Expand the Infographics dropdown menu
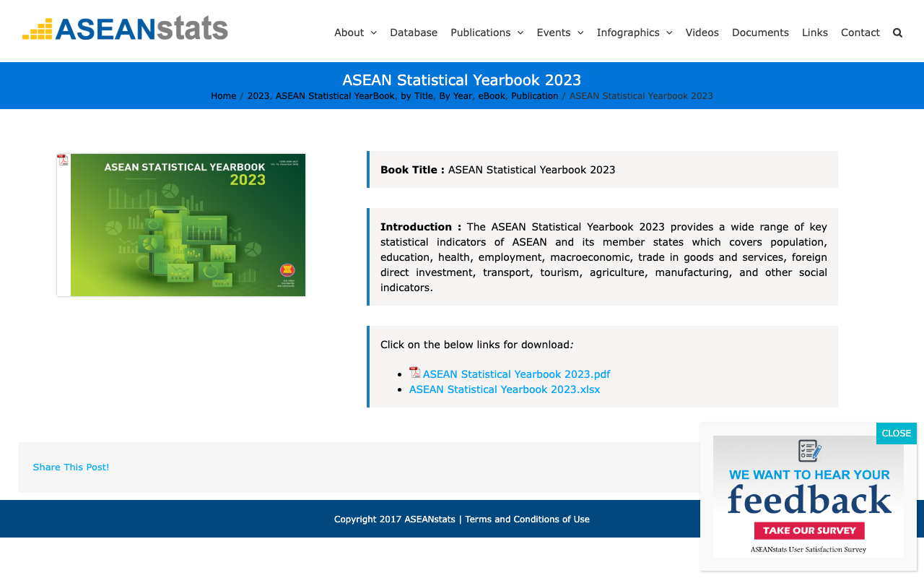Screen dimensions: 924x578 [635, 33]
